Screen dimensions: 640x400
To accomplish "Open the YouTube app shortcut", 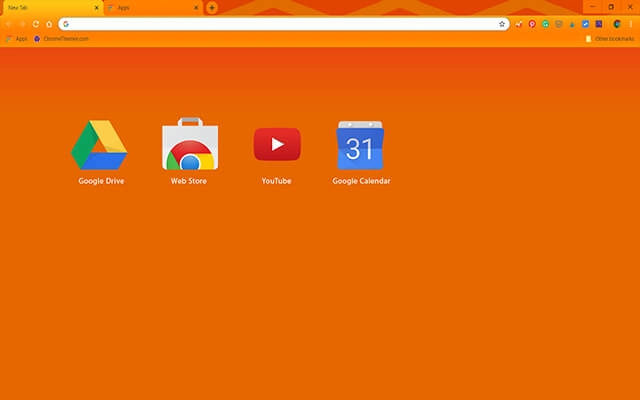I will click(277, 144).
